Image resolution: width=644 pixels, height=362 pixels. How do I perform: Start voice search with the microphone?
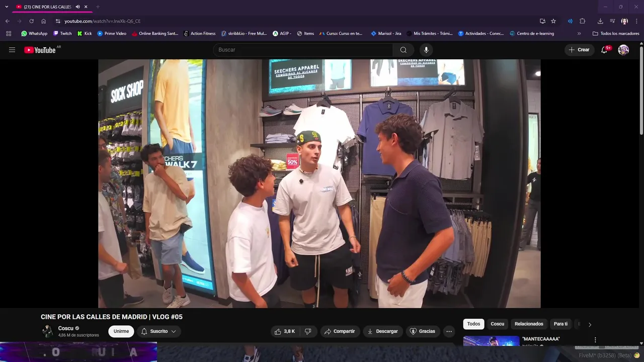pos(426,50)
